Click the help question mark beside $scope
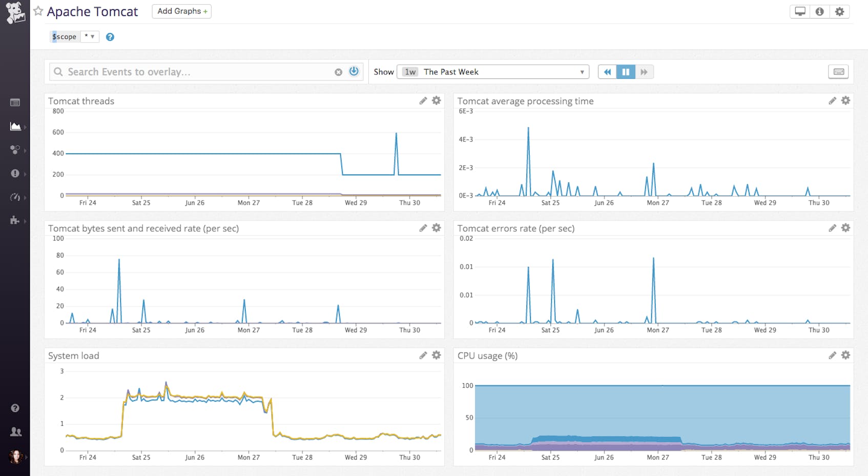This screenshot has width=868, height=476. point(110,36)
